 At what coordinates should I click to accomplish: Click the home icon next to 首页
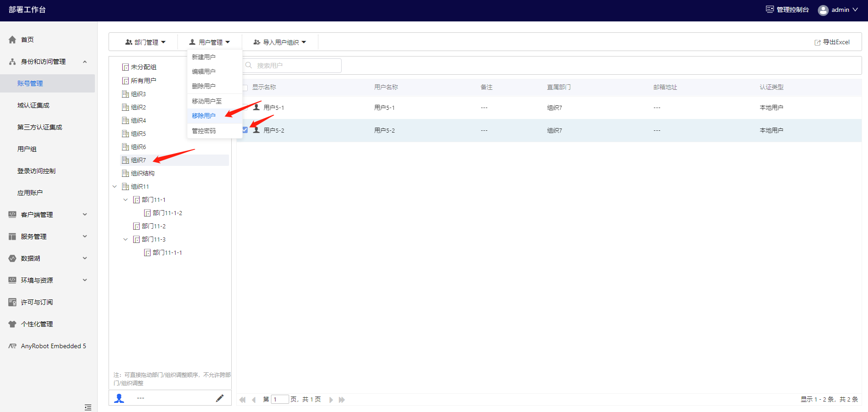tap(12, 40)
